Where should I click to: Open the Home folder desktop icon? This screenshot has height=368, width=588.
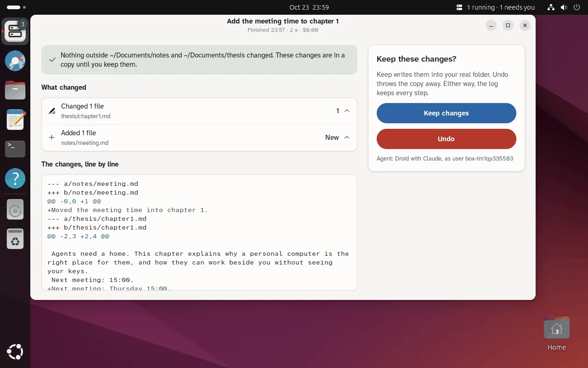556,334
